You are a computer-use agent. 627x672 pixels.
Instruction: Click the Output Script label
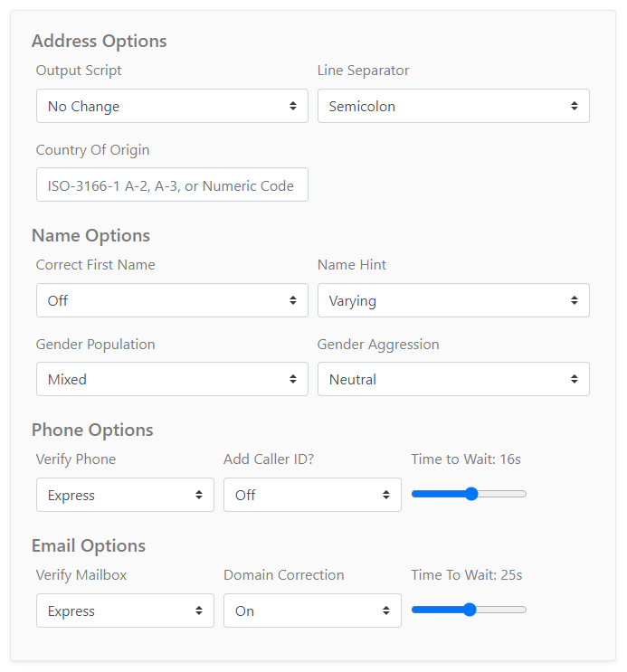[x=79, y=71]
